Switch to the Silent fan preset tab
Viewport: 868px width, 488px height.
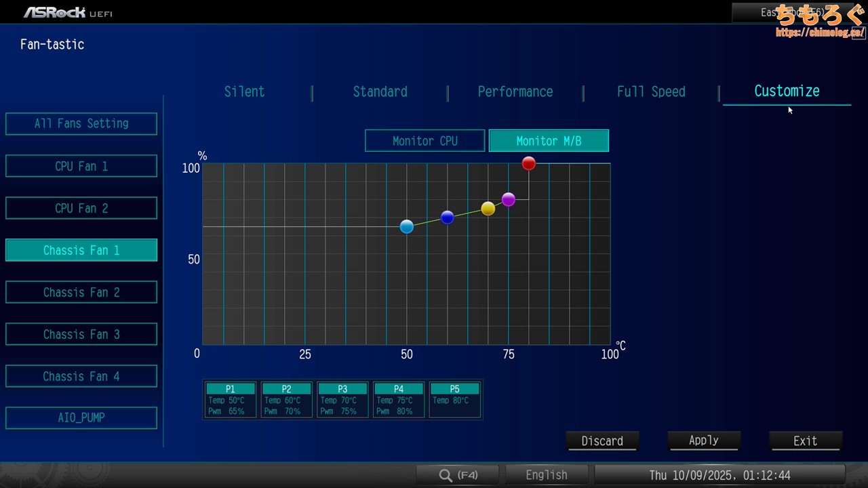[244, 91]
